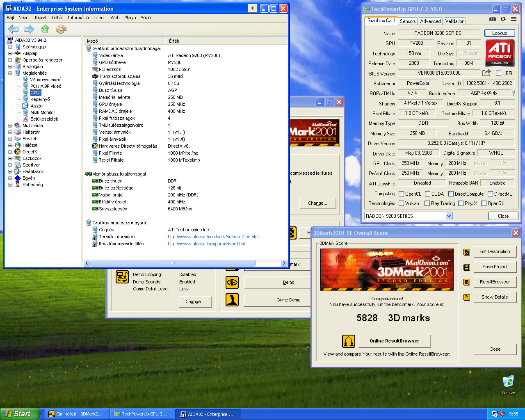Open the GPU-Z hamburger menu icon

coord(514,19)
